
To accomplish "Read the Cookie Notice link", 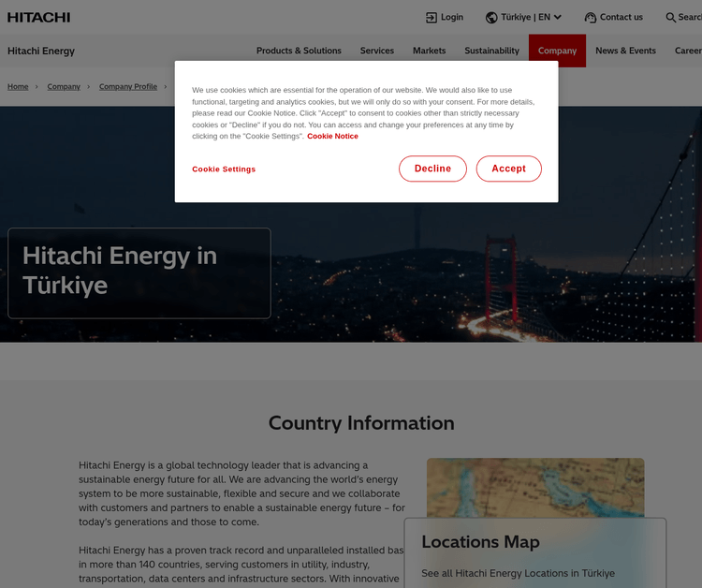I will coord(332,136).
